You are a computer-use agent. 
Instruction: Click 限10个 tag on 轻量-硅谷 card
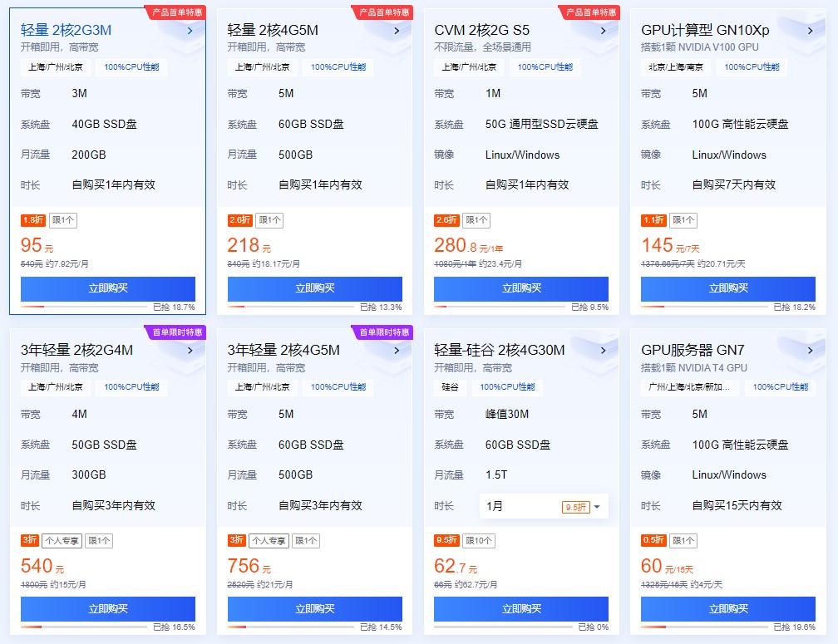pos(479,541)
